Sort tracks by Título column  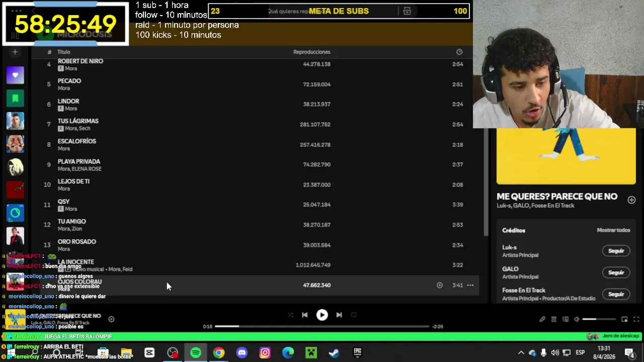point(64,52)
